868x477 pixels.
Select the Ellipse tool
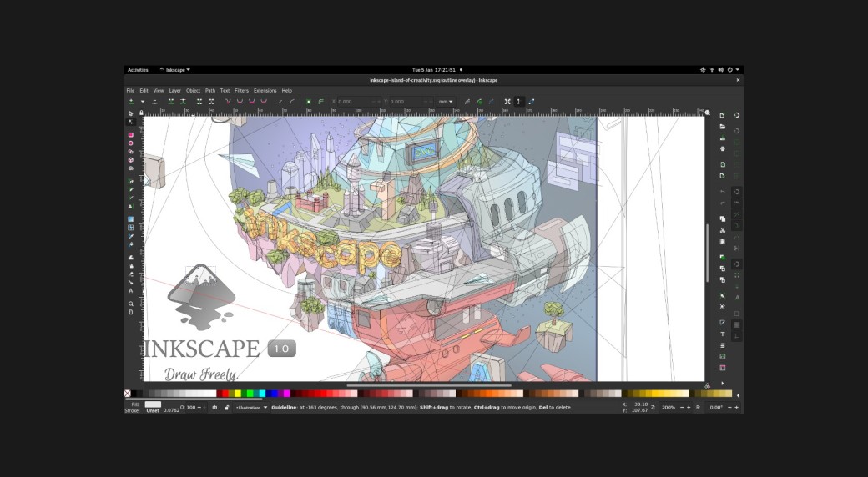click(x=131, y=143)
